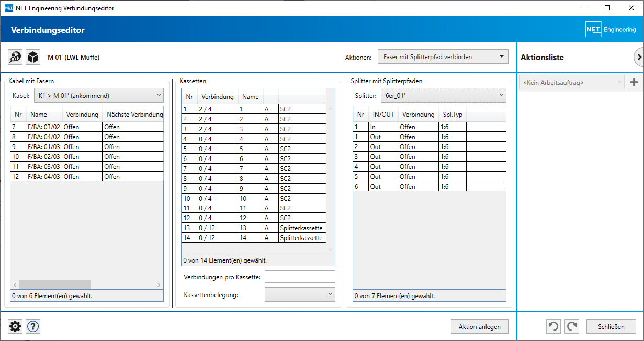Click the network locate icon beside the cube
The height and width of the screenshot is (341, 644).
(16, 57)
